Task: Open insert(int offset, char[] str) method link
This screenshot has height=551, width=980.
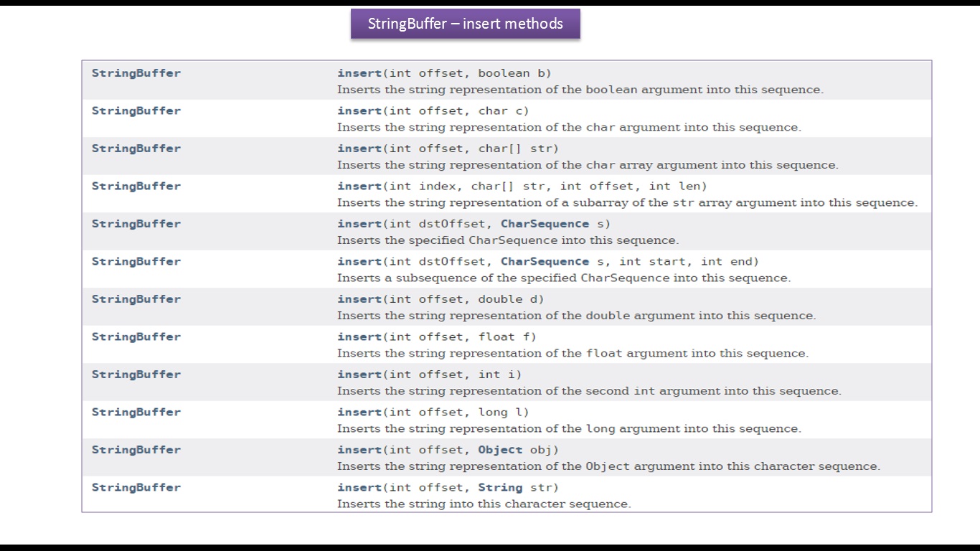Action: point(359,149)
